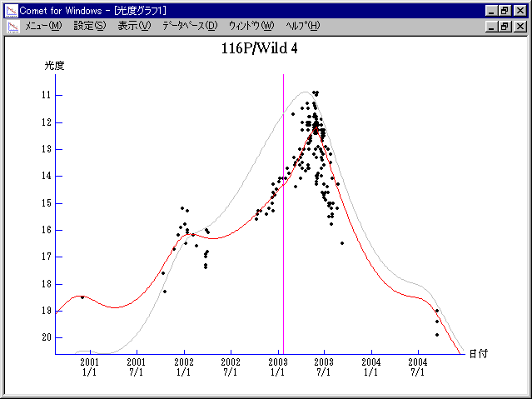
Task: Open the データベース(D) database menu
Action: [x=190, y=26]
